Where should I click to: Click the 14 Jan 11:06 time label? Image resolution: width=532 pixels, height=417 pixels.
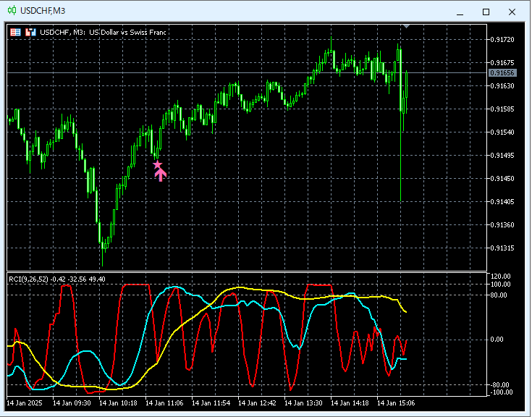[164, 403]
